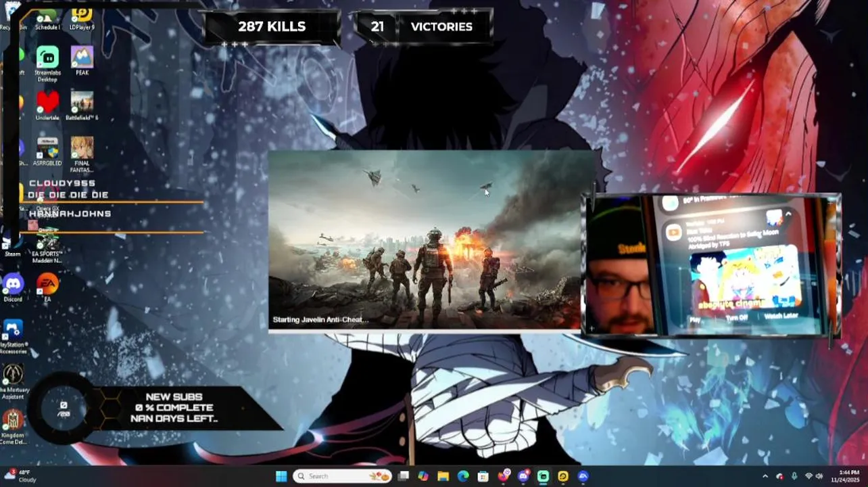Switch to Discord in the taskbar
The height and width of the screenshot is (487, 868).
(523, 476)
